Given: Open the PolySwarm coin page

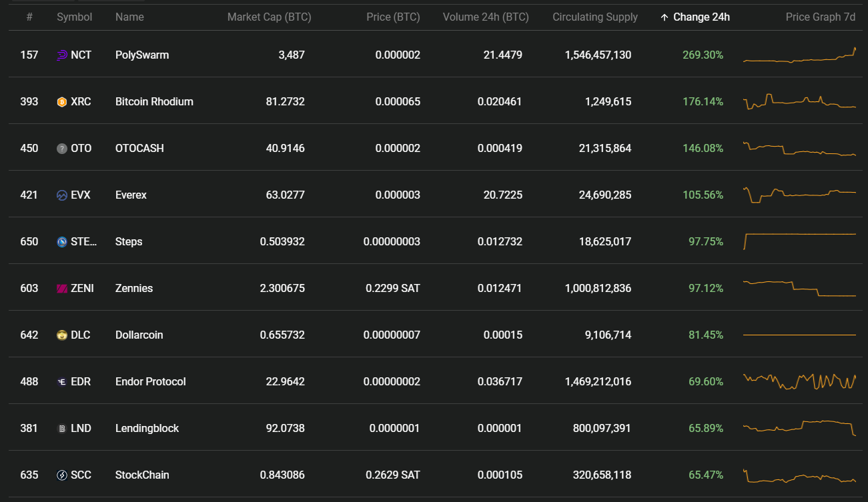Looking at the screenshot, I should point(142,55).
